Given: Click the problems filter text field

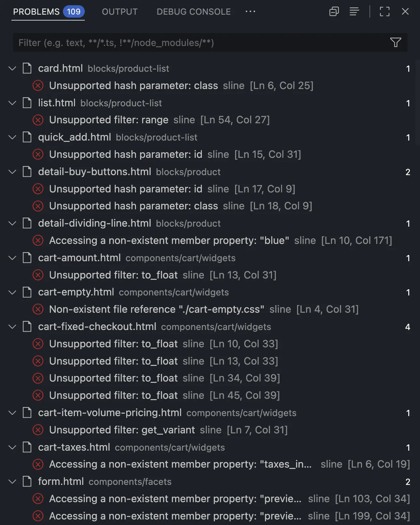Looking at the screenshot, I should pyautogui.click(x=196, y=43).
